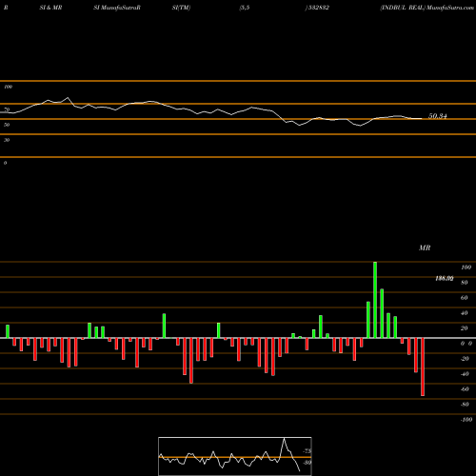Viewport: 476px width, 476px height.
Task: Click the RSI value label 50.84
Action: 438,116
